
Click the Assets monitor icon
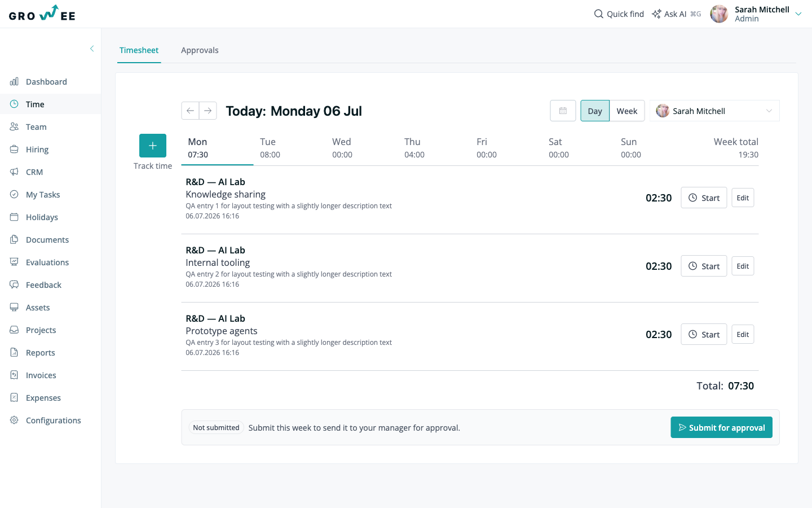click(14, 307)
